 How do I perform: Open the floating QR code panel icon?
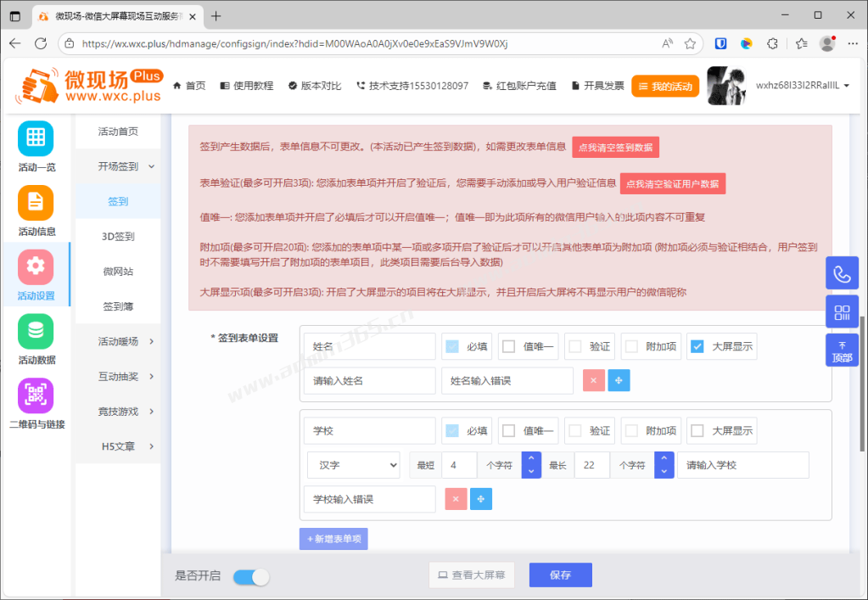[842, 311]
